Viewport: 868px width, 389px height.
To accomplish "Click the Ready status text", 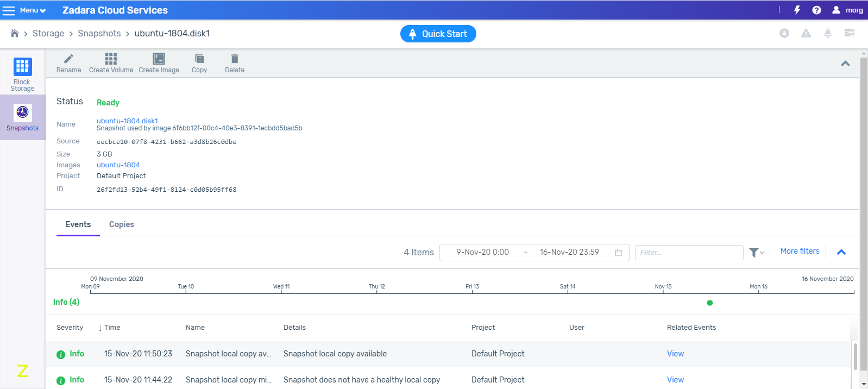I will point(108,103).
